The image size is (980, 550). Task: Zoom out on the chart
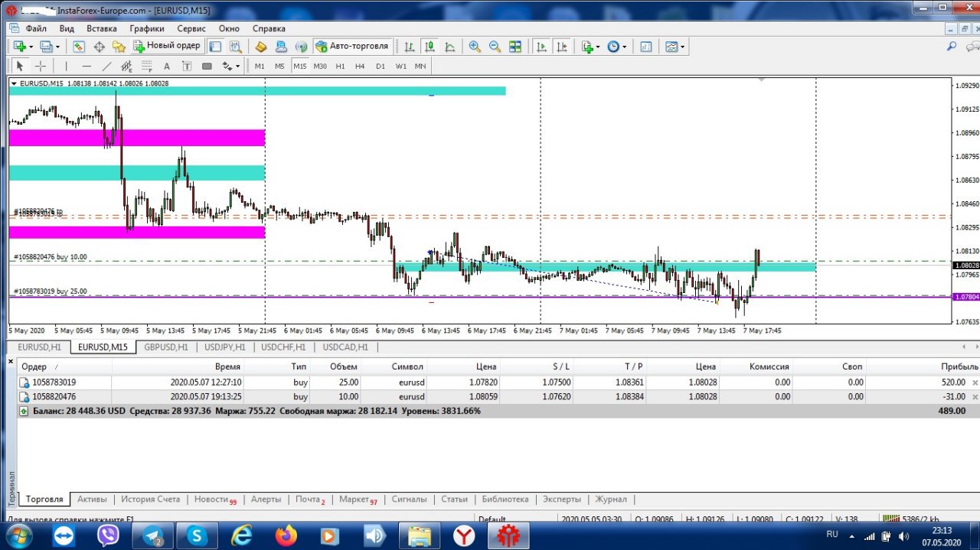point(495,47)
